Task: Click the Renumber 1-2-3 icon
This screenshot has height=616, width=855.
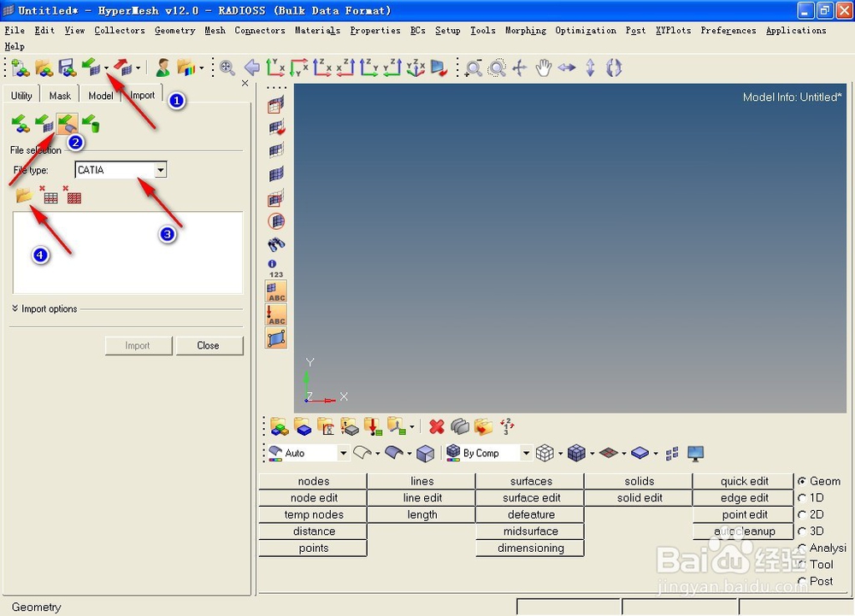Action: point(507,426)
